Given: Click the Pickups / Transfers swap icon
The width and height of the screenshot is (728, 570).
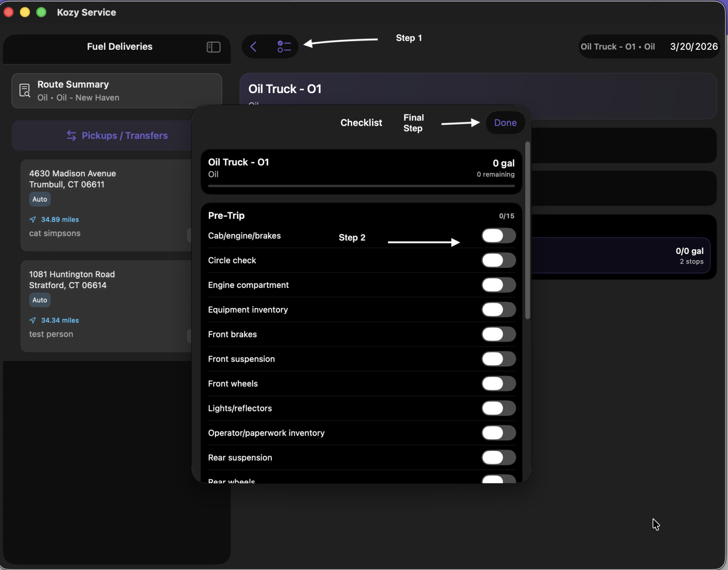Looking at the screenshot, I should coord(71,136).
